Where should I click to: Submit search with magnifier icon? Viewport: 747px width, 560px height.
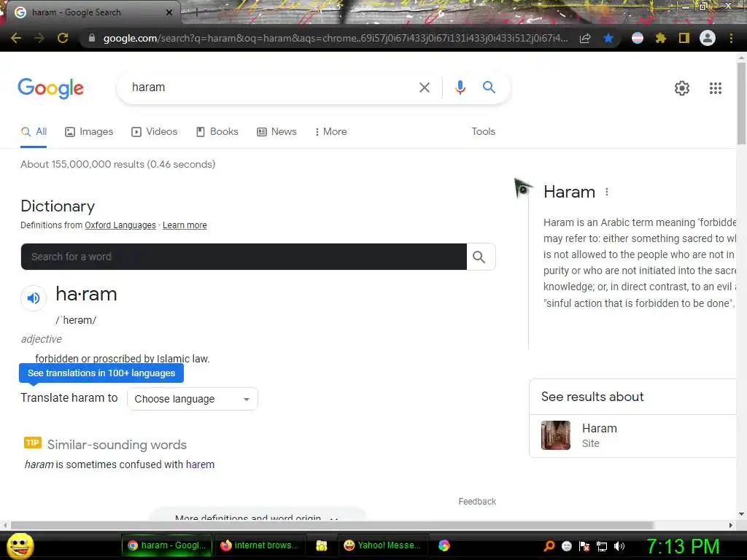tap(489, 87)
